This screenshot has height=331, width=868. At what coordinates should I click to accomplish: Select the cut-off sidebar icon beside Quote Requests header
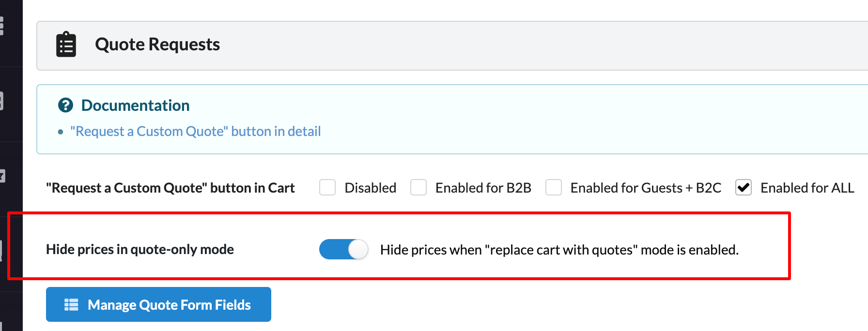[2, 26]
